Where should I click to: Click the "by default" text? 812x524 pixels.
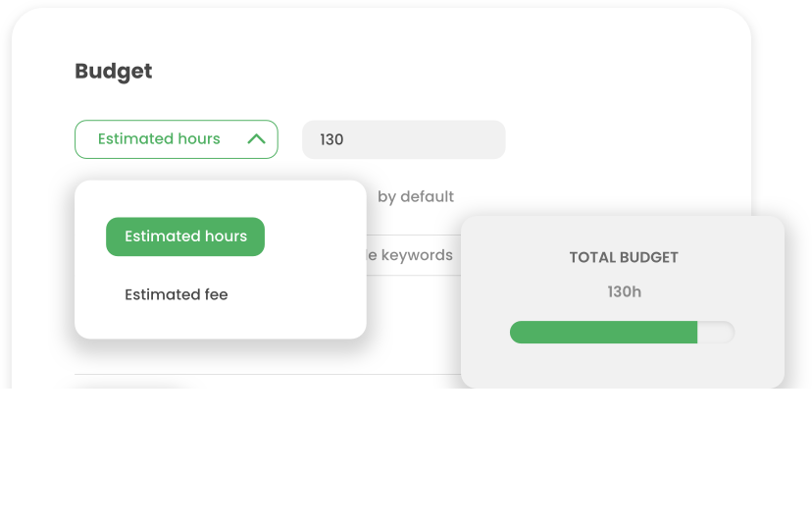point(416,197)
